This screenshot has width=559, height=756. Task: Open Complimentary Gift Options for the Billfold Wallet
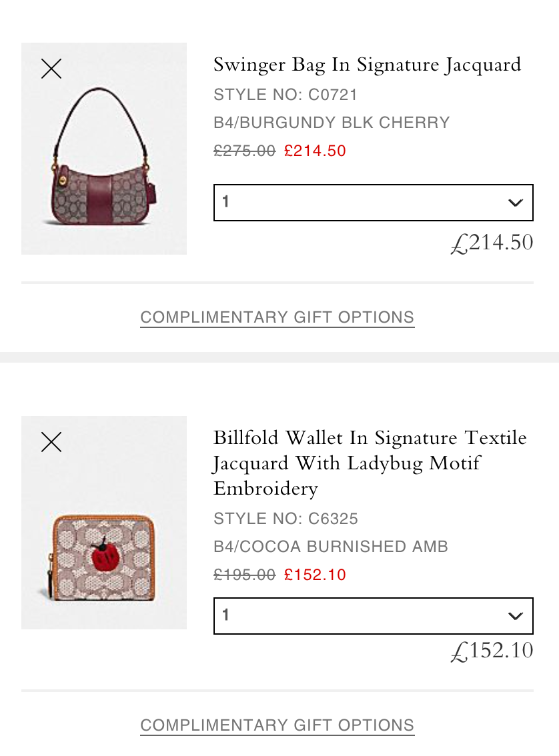click(x=277, y=725)
